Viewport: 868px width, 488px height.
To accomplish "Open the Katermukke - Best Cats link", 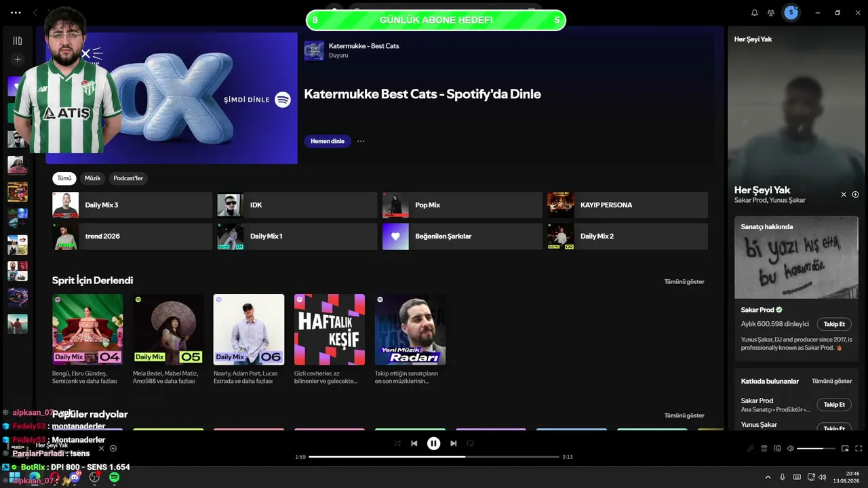I will 363,46.
